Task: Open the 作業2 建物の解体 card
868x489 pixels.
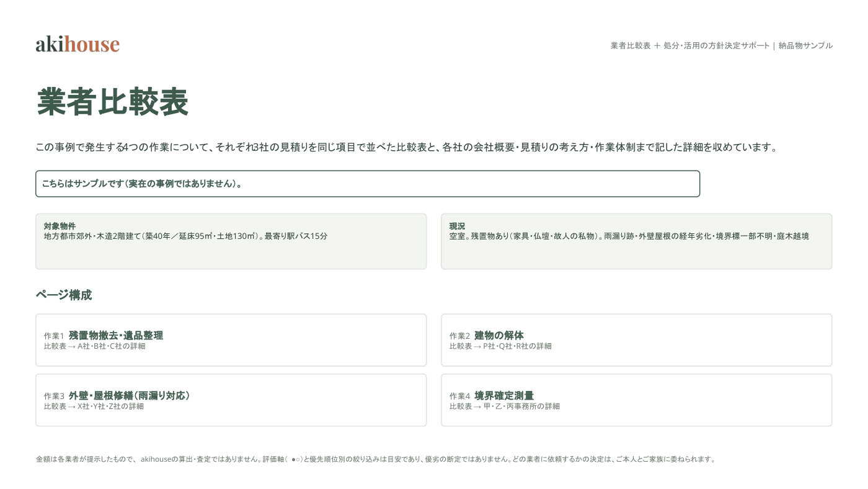Action: pos(636,340)
